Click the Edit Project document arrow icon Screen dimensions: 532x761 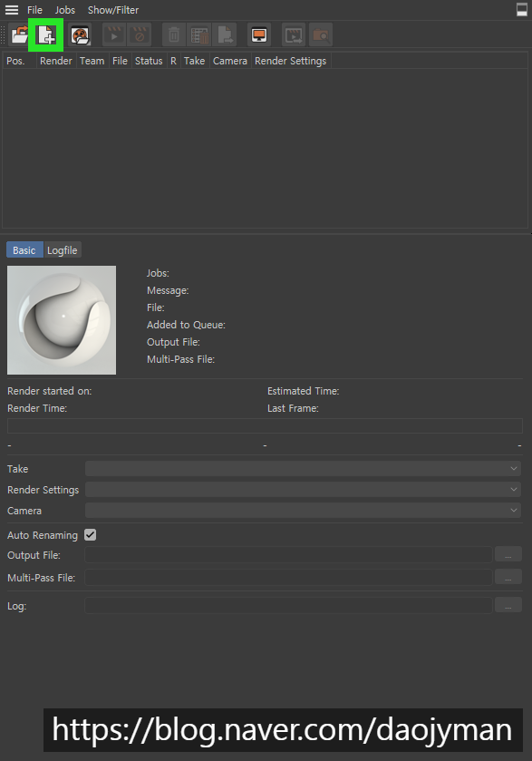(x=226, y=35)
